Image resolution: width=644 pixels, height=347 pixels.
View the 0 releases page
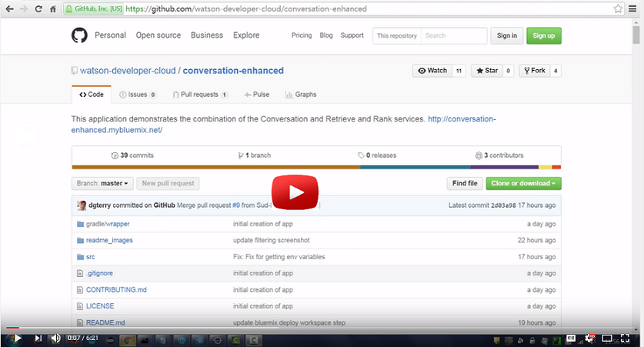[376, 155]
